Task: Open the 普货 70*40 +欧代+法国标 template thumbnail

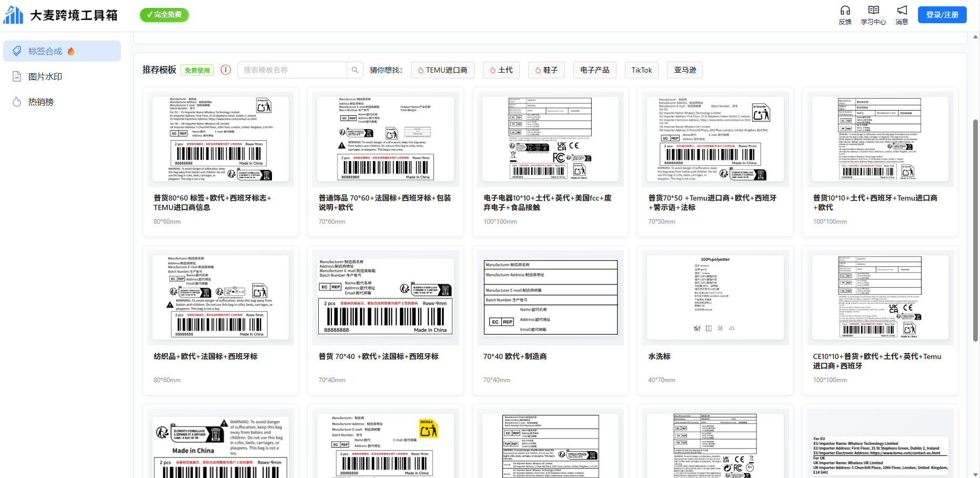Action: pos(386,298)
